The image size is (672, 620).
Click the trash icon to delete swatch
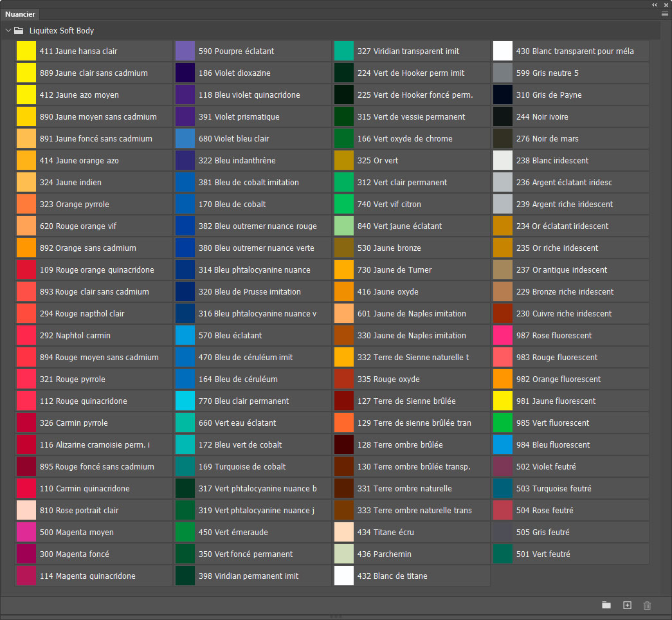pos(648,605)
